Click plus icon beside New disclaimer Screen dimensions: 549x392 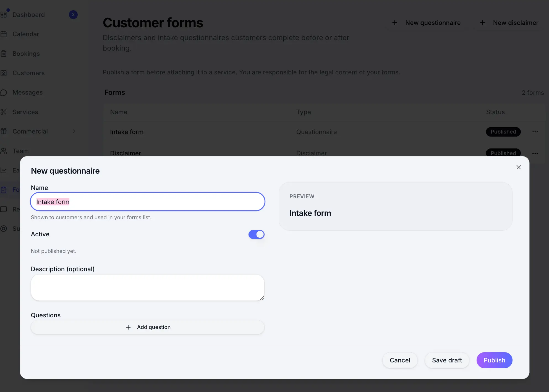tap(482, 23)
